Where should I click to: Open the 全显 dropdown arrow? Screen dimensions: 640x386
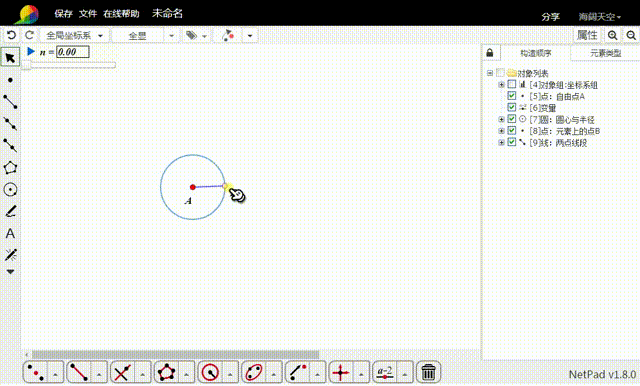[x=171, y=35]
